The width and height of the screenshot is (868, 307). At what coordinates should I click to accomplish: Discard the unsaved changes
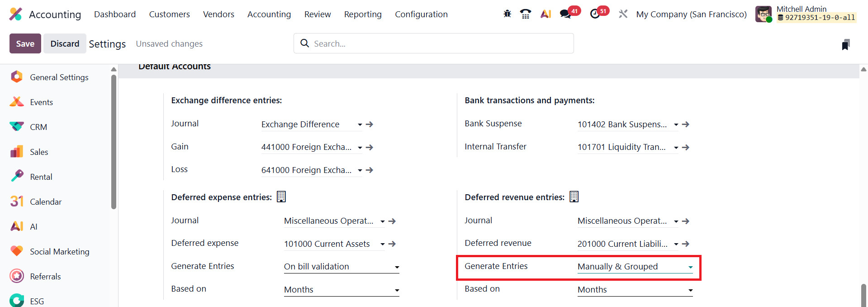coord(65,43)
